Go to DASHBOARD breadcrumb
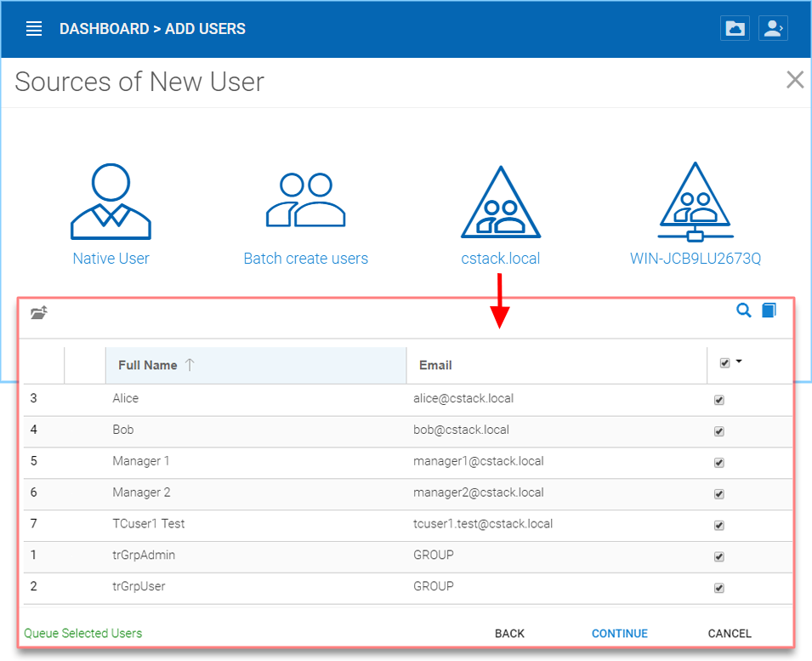812x661 pixels. coord(104,28)
